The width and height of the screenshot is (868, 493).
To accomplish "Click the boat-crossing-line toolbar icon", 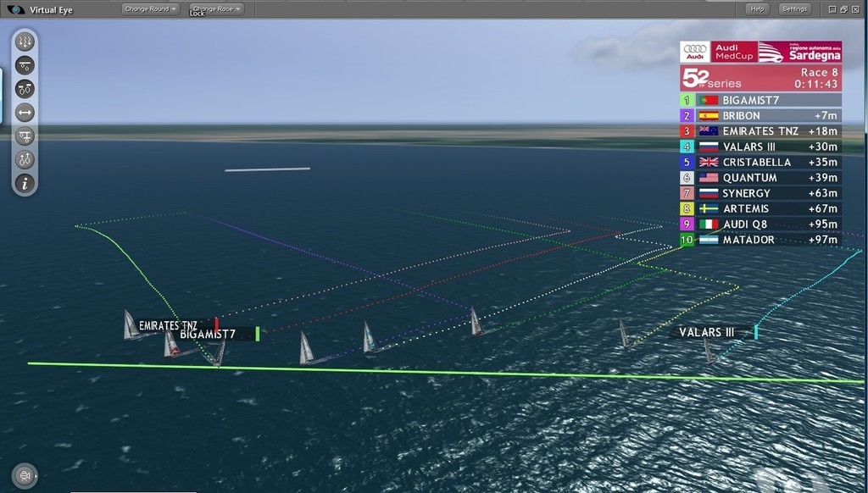I will tap(25, 136).
